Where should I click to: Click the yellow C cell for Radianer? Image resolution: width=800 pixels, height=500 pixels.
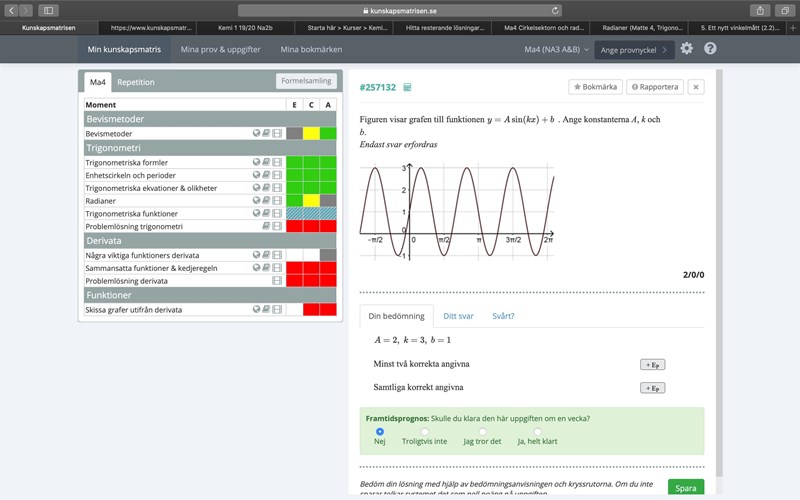(311, 200)
